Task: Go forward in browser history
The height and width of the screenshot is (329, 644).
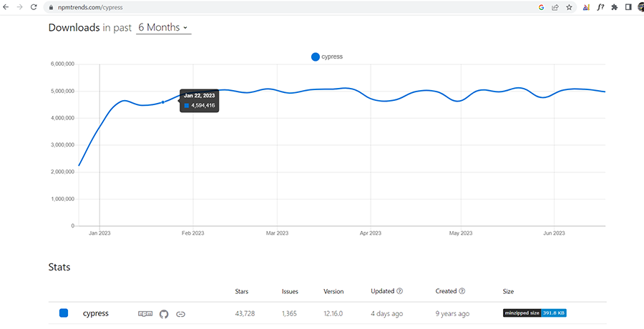Action: [x=19, y=7]
